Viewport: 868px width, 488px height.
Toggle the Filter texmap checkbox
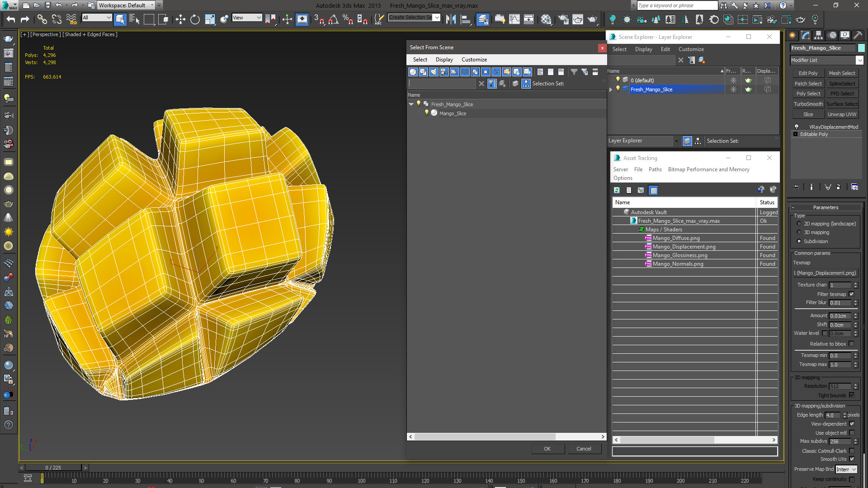[x=852, y=294]
